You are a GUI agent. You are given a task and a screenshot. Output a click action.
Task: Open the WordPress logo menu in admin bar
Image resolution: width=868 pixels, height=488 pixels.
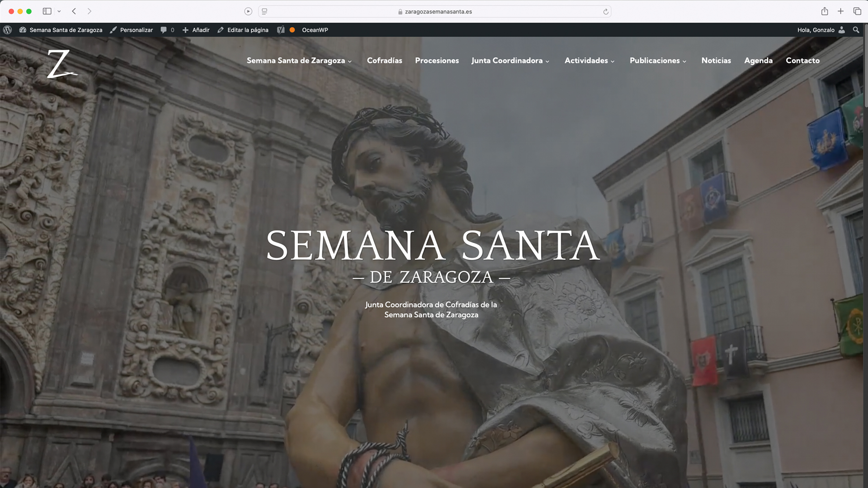7,30
